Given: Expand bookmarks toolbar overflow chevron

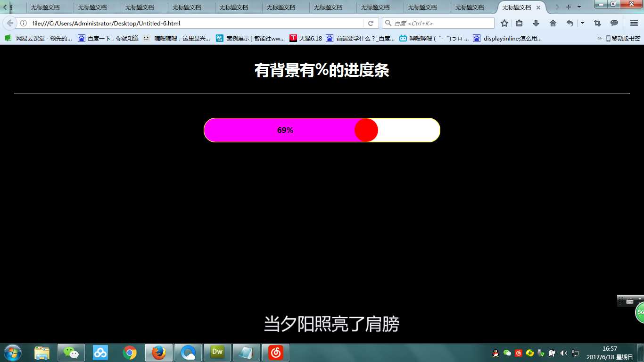Looking at the screenshot, I should [599, 39].
